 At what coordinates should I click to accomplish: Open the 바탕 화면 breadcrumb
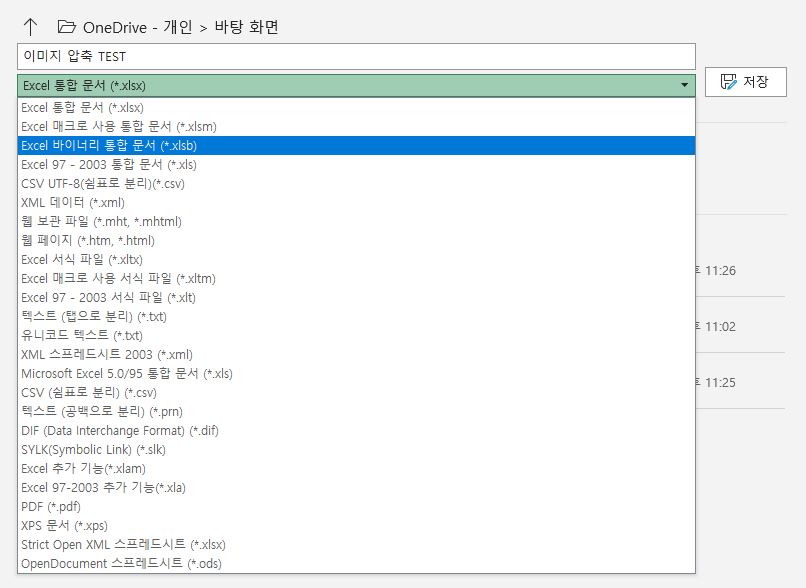246,27
